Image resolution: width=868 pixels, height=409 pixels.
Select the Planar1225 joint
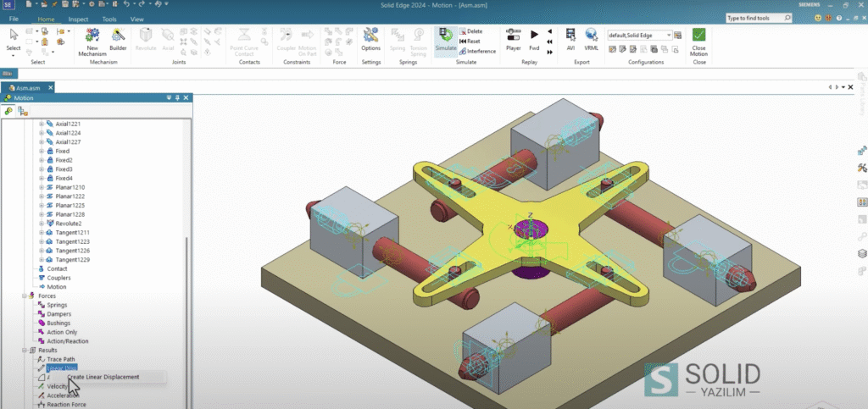(70, 205)
